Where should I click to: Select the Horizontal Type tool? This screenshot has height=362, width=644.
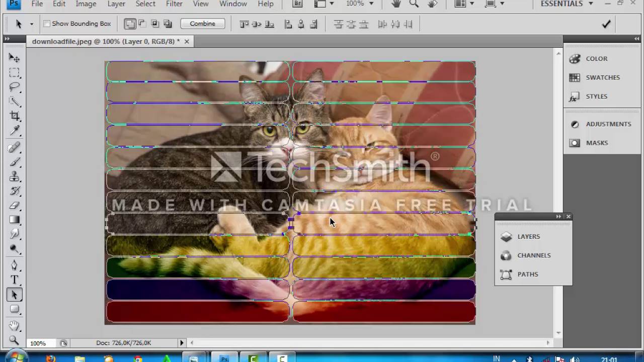14,280
